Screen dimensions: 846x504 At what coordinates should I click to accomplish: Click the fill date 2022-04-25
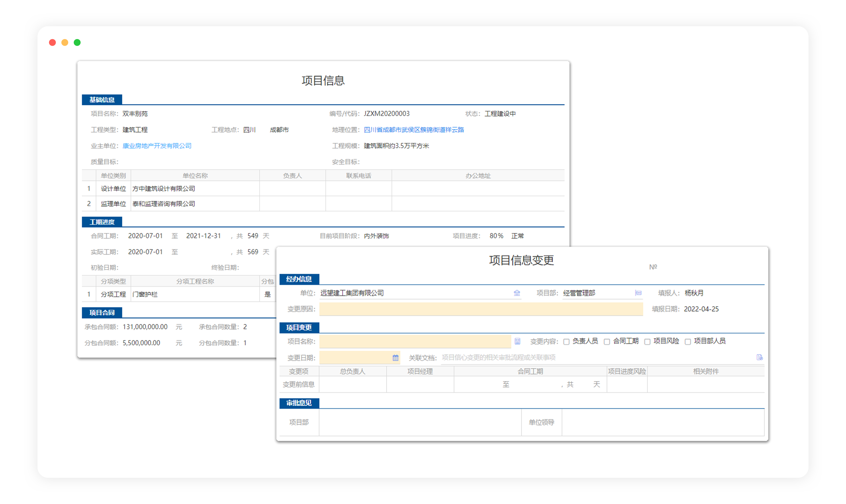pyautogui.click(x=701, y=309)
